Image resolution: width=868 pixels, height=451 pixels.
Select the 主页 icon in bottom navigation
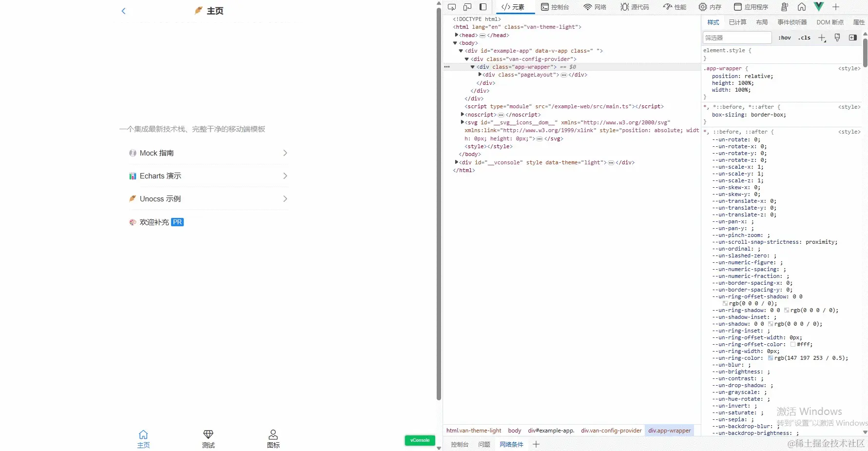click(143, 434)
